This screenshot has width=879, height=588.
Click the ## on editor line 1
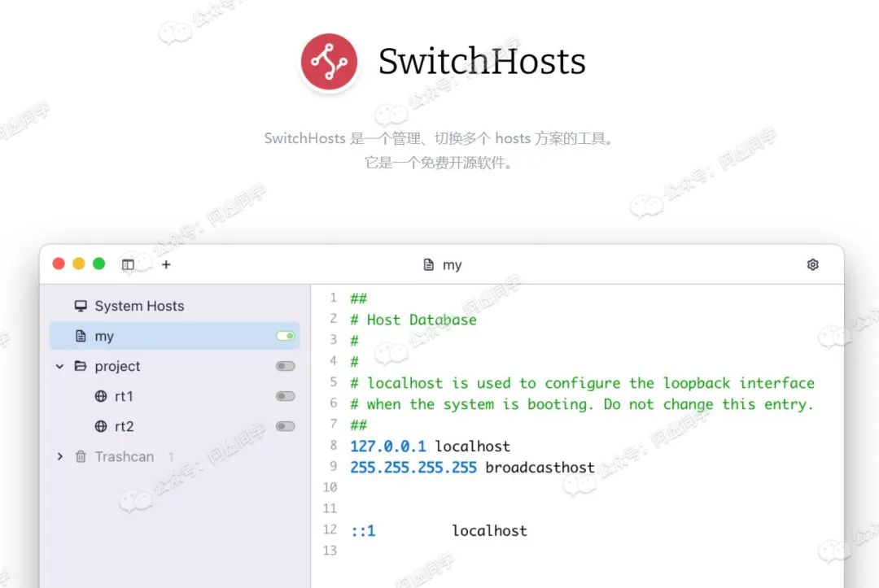coord(358,298)
